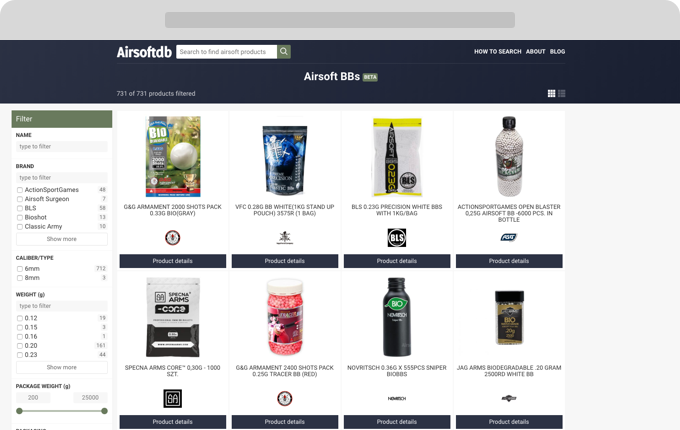Open Product details for VFC 0.28G BB
680x430 pixels.
pos(284,261)
